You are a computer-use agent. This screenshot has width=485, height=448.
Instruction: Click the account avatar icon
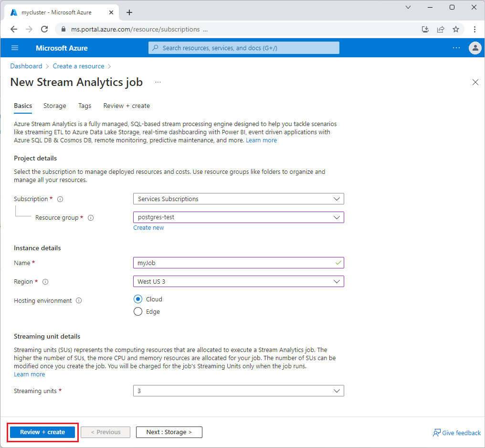pos(474,48)
